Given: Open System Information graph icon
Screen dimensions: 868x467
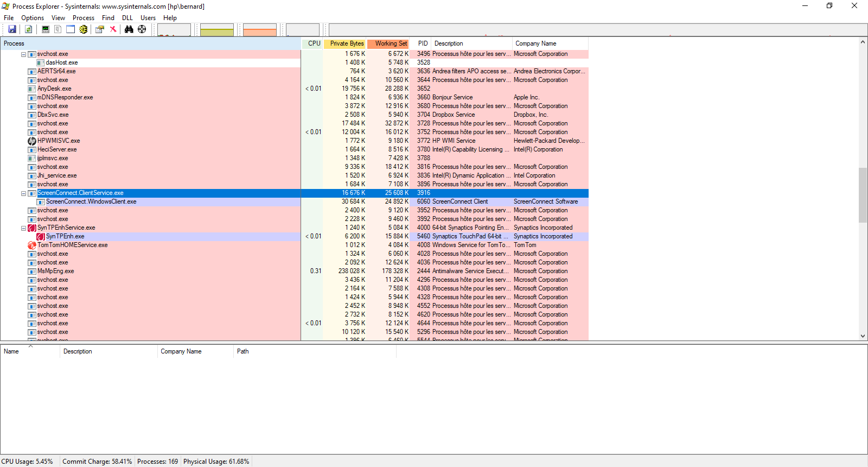Looking at the screenshot, I should tap(46, 29).
